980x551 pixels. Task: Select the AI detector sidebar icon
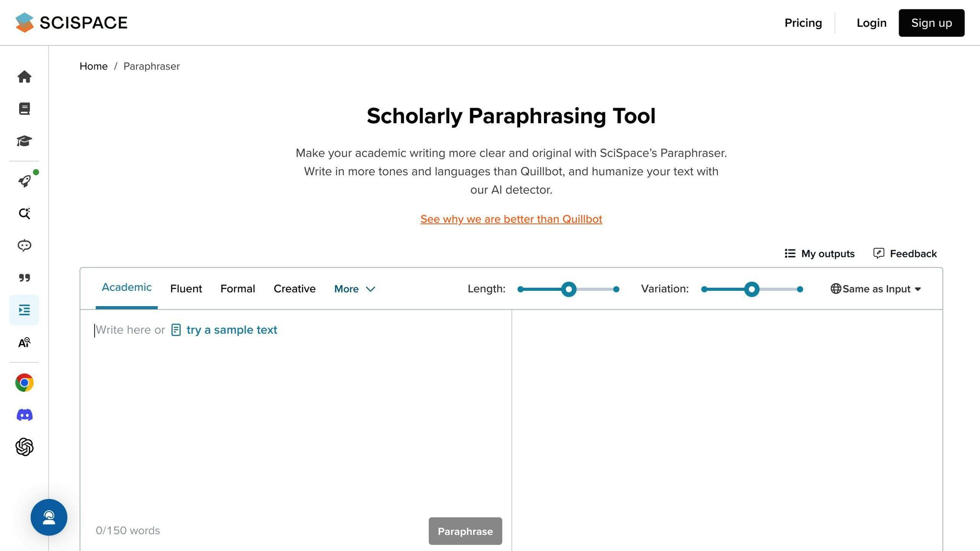(x=24, y=342)
